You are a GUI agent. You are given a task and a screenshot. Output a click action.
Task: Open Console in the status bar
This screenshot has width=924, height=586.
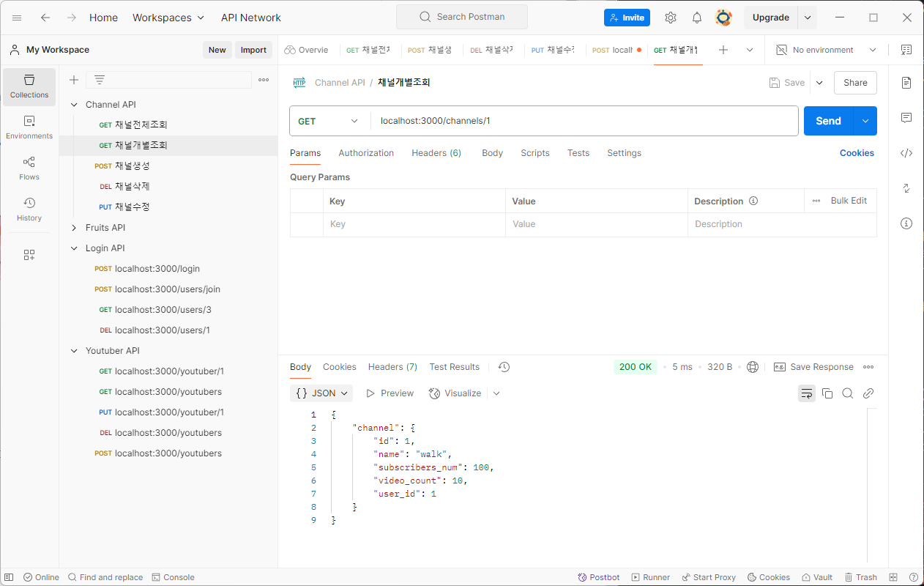[173, 577]
